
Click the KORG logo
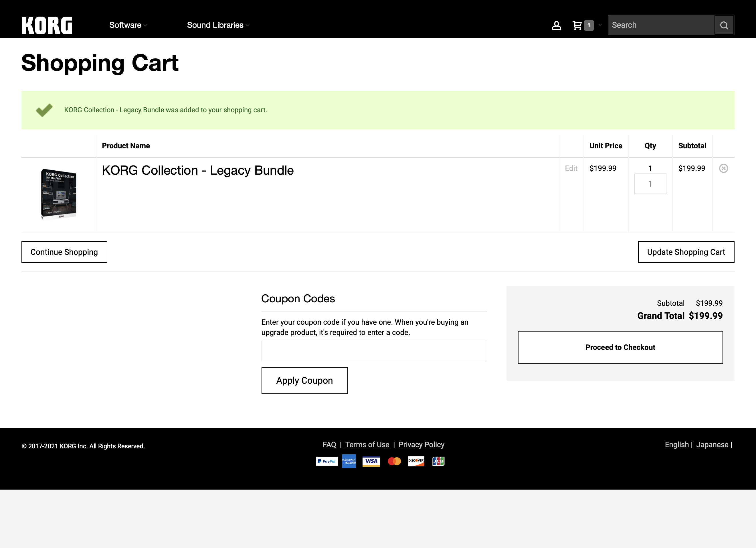pyautogui.click(x=47, y=25)
